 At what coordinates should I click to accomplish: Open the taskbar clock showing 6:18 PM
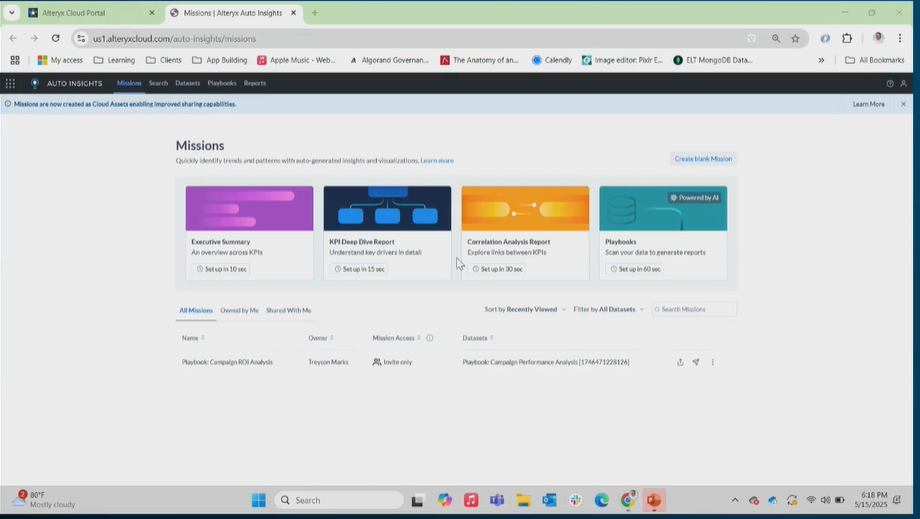coord(871,500)
